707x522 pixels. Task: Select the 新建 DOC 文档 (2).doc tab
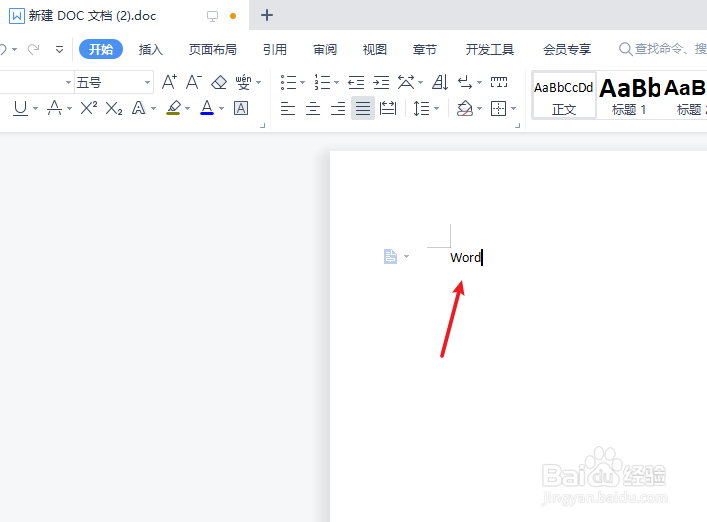point(124,15)
